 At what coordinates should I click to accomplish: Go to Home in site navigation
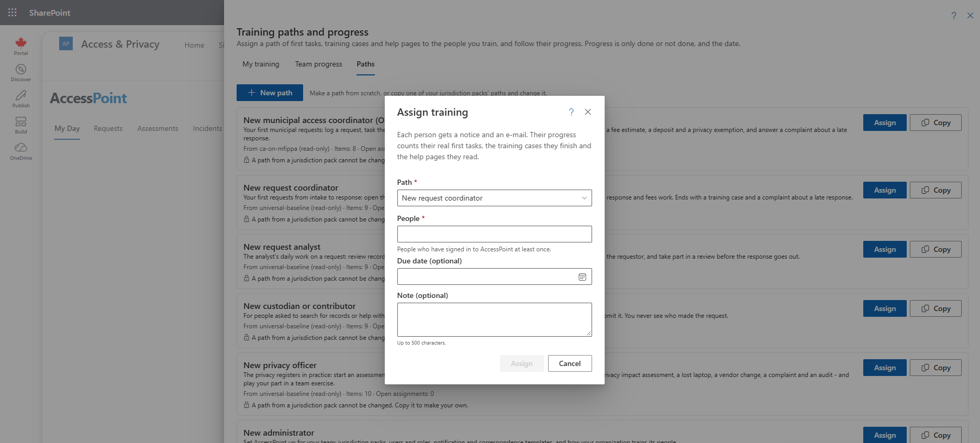(194, 45)
